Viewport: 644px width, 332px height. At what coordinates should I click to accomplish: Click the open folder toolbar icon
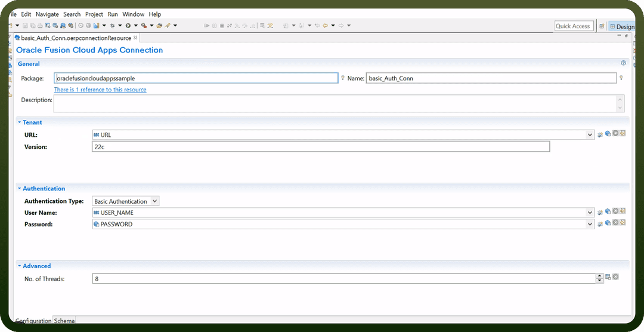point(159,26)
